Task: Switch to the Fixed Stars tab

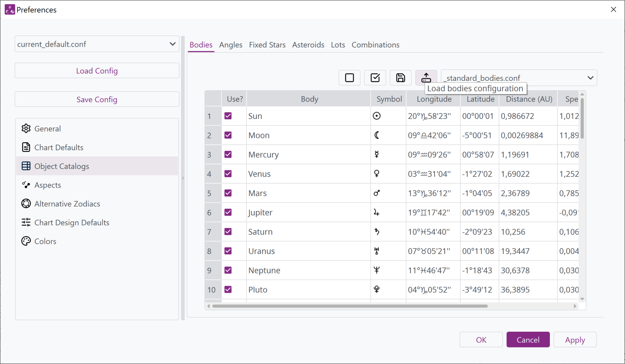Action: [267, 45]
